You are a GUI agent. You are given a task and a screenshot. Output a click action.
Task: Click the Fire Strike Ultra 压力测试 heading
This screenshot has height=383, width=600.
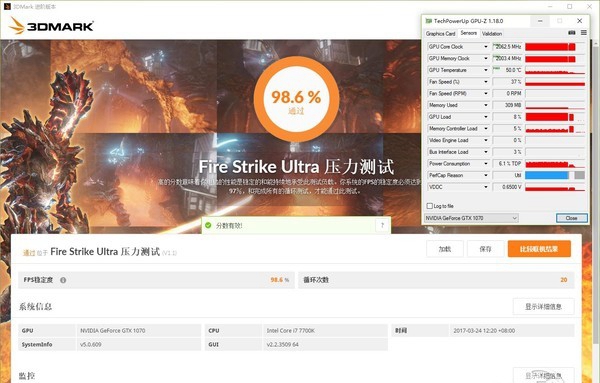pos(296,167)
